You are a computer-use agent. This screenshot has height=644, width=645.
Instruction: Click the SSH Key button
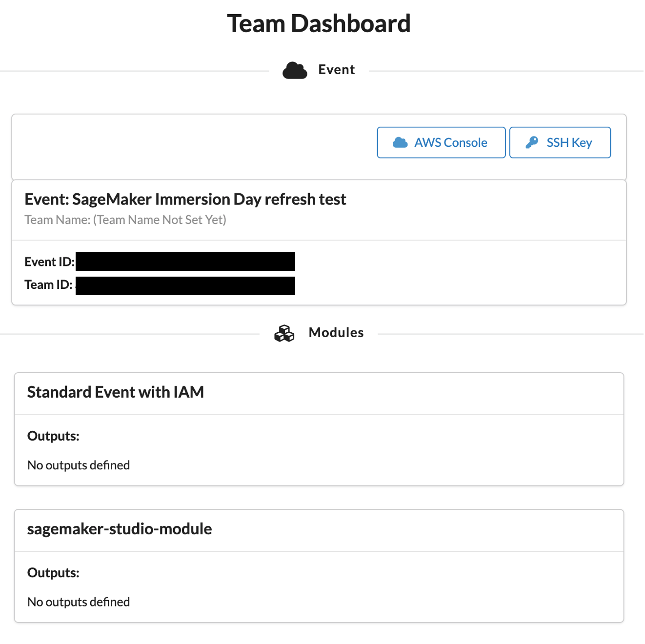[x=560, y=142]
